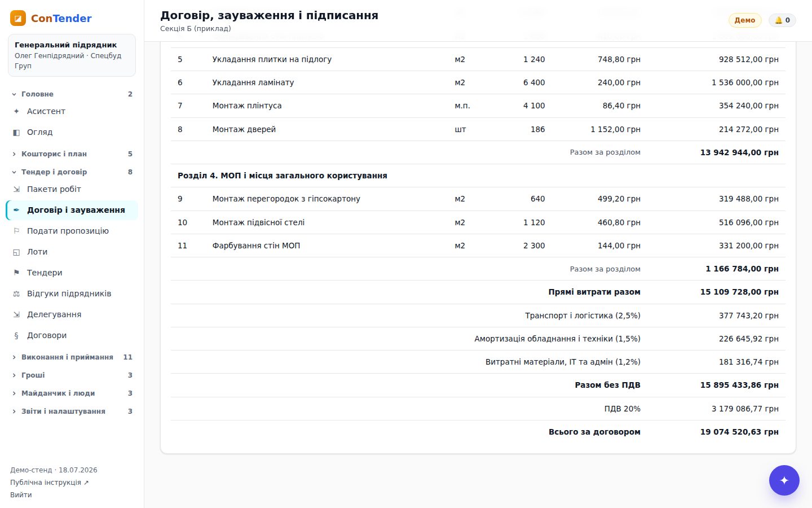Open the Публічна інструкція link
Image resolution: width=812 pixels, height=508 pixels.
pyautogui.click(x=50, y=483)
